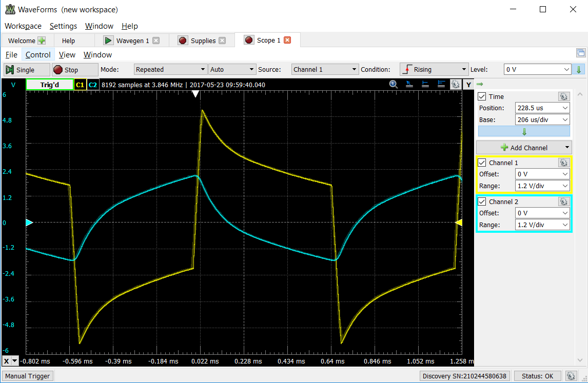Click the blue bar with green down arrow under Time
The height and width of the screenshot is (383, 588).
coord(524,132)
